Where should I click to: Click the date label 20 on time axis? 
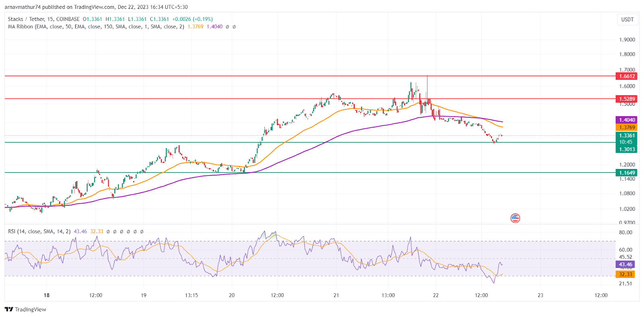[x=232, y=295]
